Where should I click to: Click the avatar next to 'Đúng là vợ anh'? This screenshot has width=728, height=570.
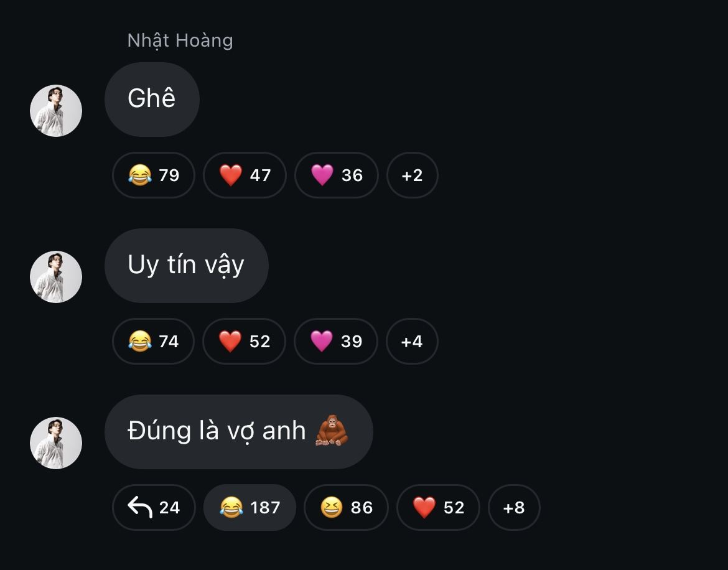pyautogui.click(x=56, y=443)
